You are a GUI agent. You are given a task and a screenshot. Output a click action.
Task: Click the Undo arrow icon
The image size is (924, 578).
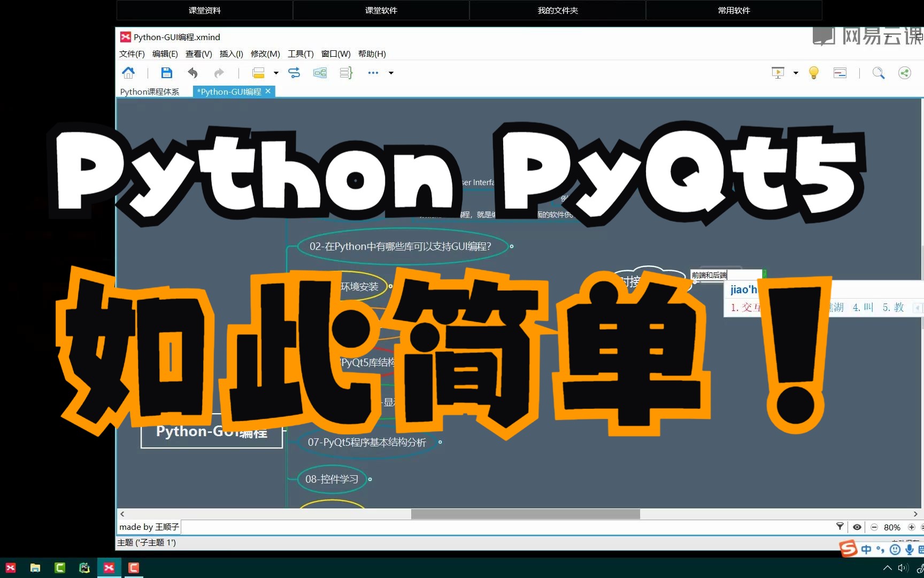click(193, 73)
